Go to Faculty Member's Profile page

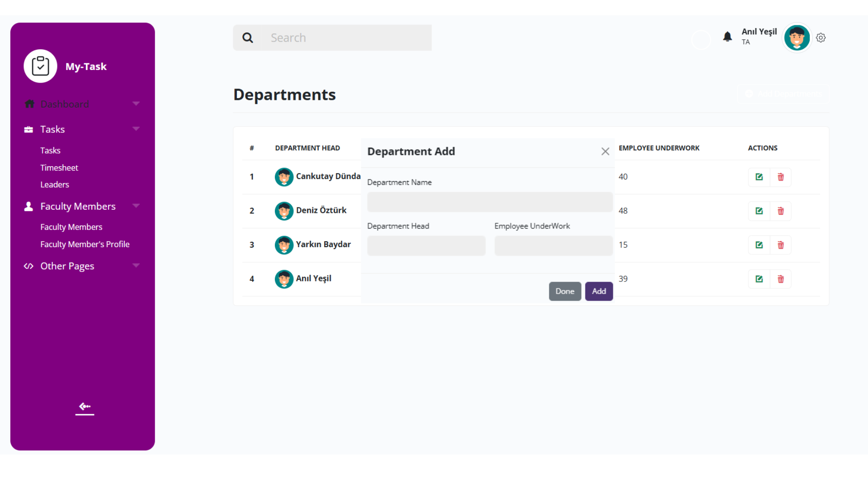pyautogui.click(x=85, y=244)
